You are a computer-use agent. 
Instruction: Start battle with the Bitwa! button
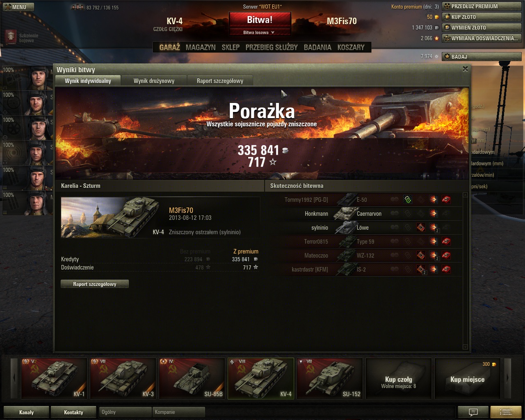click(x=260, y=20)
